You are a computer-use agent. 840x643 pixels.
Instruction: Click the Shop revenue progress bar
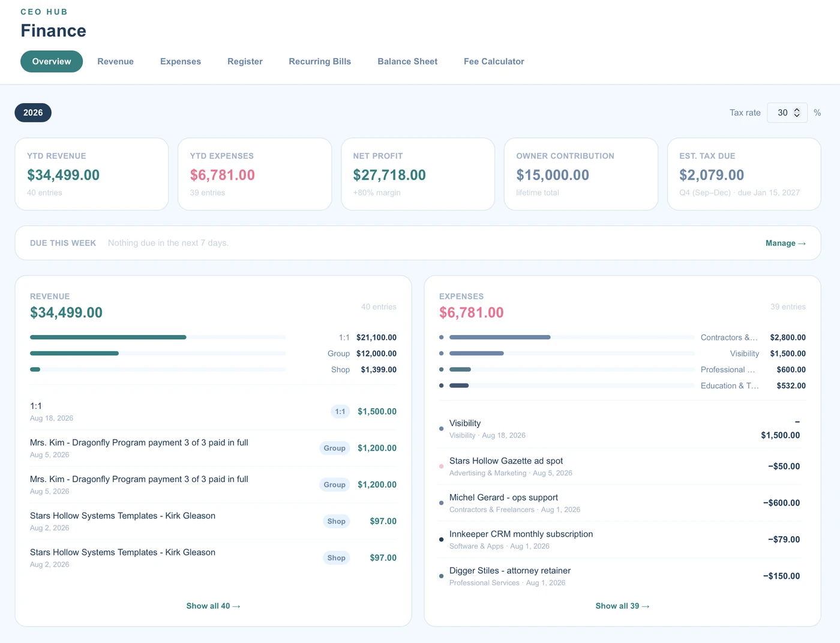(158, 370)
